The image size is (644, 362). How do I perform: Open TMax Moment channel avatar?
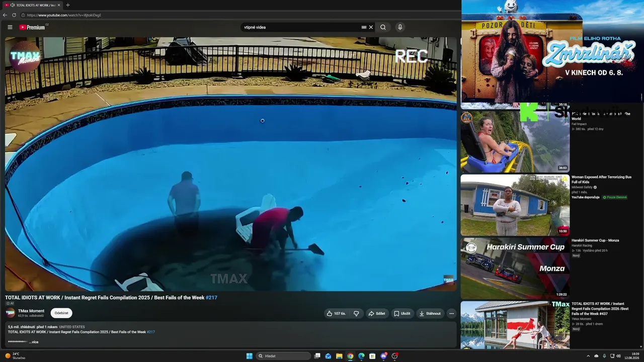tap(10, 313)
